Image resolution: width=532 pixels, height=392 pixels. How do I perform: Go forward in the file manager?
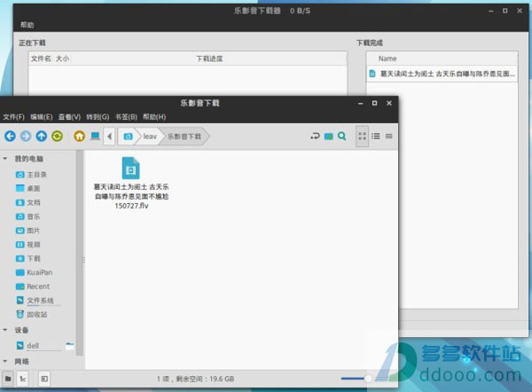tap(26, 137)
